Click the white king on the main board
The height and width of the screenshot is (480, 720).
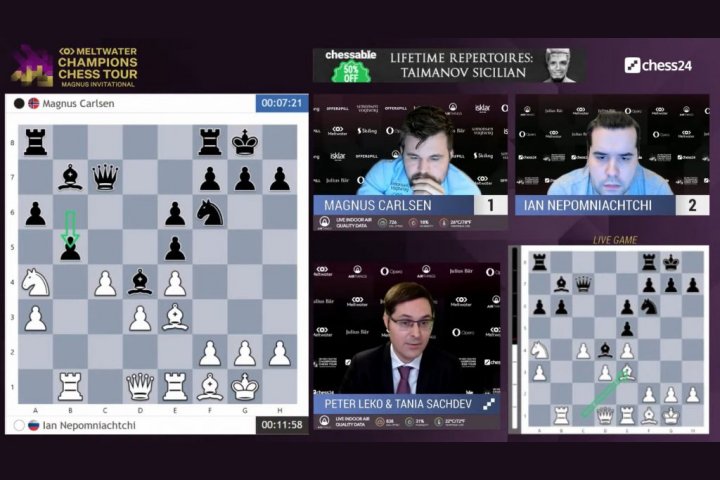pos(244,386)
